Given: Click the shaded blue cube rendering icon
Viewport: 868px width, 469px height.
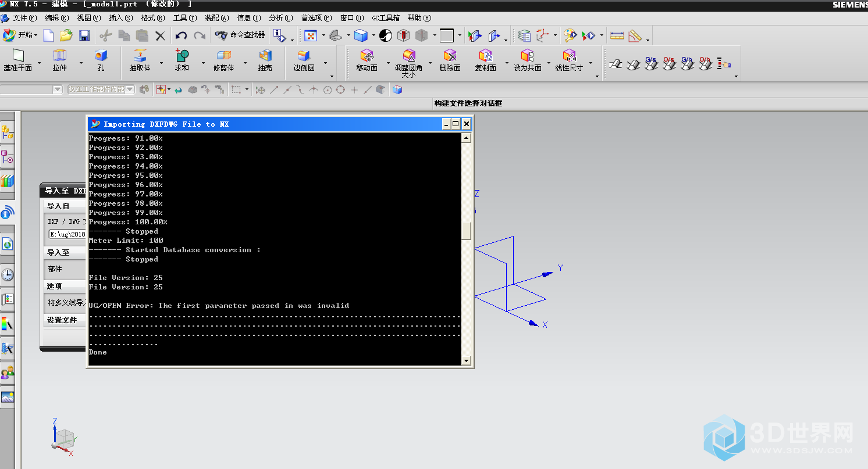Looking at the screenshot, I should click(x=361, y=35).
